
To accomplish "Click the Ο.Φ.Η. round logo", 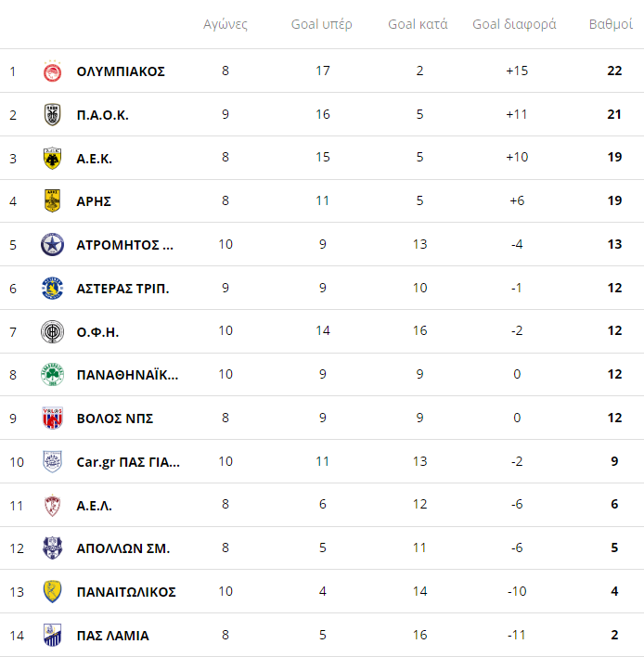I will point(52,331).
